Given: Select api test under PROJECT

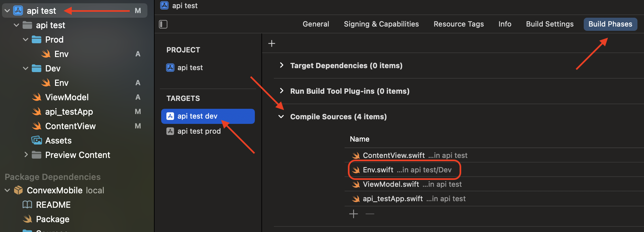Looking at the screenshot, I should coord(185,68).
